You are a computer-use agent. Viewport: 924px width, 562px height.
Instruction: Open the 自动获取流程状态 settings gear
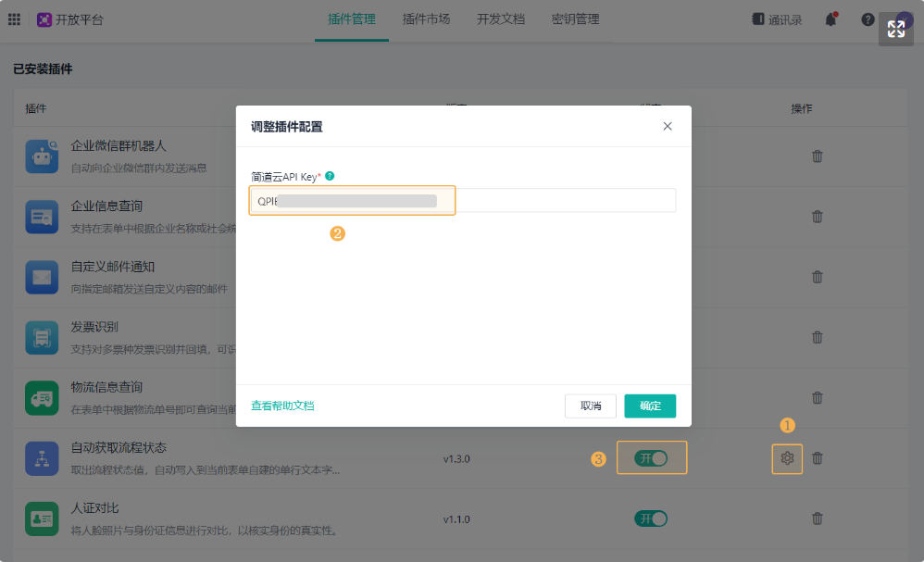[x=787, y=458]
